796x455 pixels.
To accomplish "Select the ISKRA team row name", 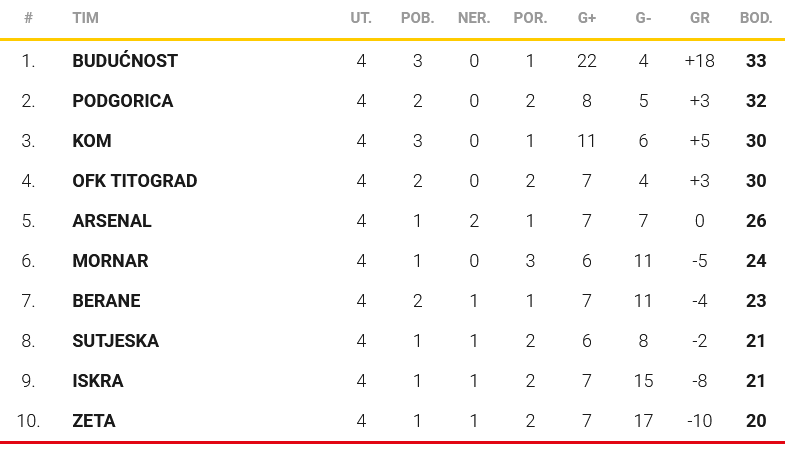I will [x=98, y=381].
